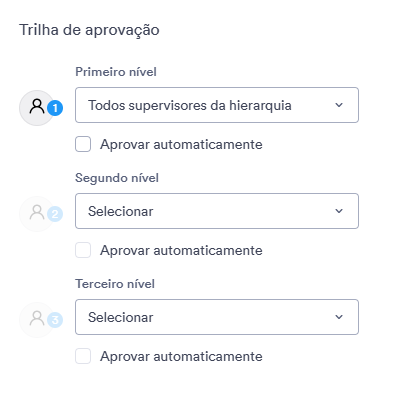
Task: Click the blue number 1 badge
Action: [x=55, y=108]
